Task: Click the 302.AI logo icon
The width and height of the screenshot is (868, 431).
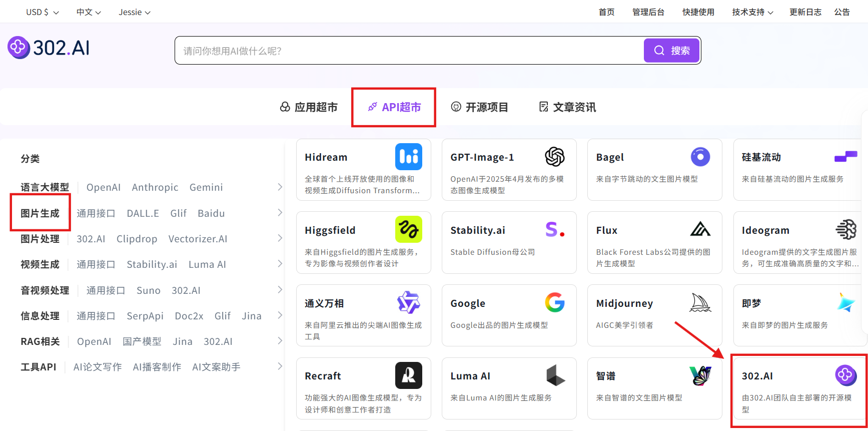Action: coord(19,48)
